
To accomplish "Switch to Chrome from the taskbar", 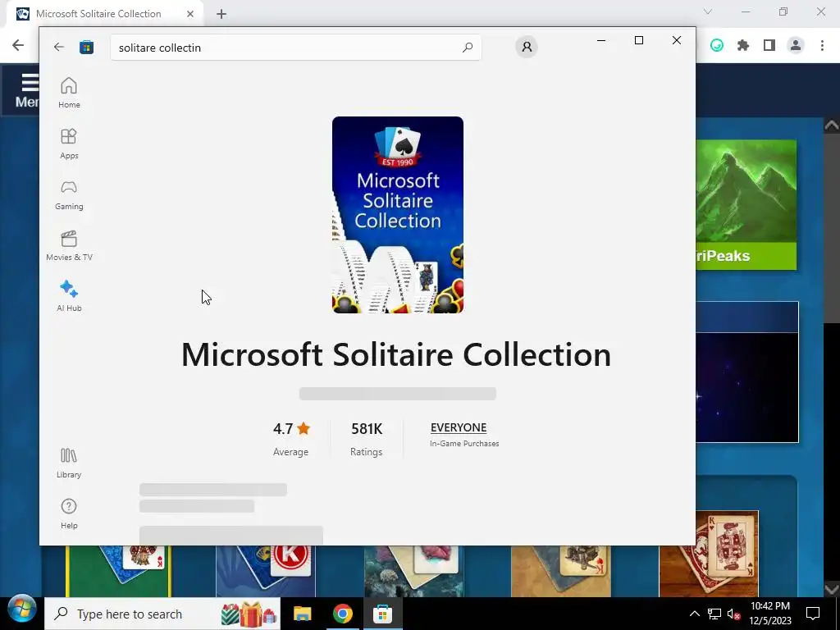I will tap(343, 614).
